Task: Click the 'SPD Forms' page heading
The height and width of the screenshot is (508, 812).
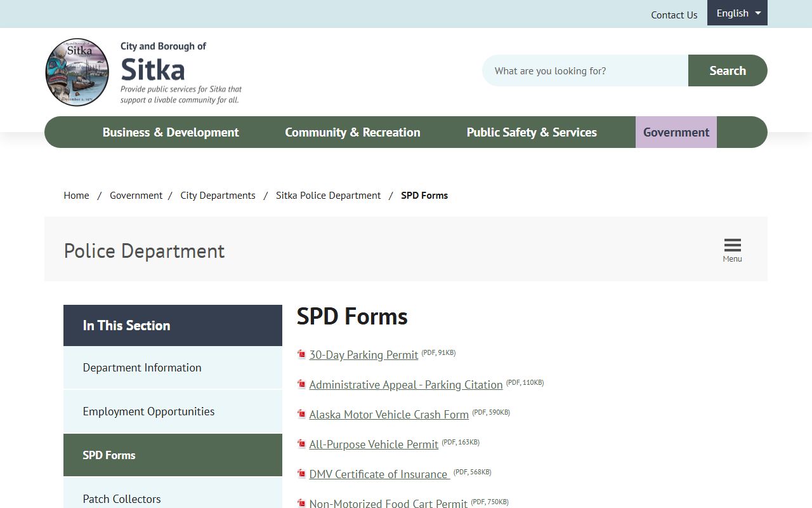Action: coord(352,316)
